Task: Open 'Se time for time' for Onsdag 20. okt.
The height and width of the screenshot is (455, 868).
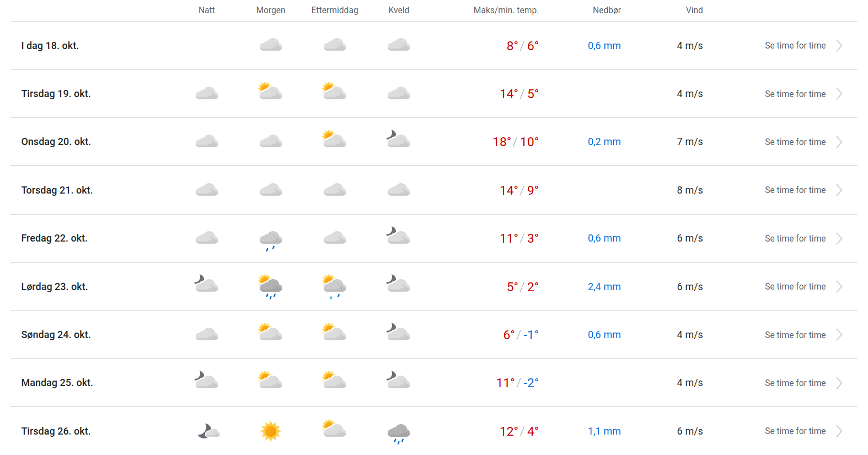Action: pyautogui.click(x=795, y=142)
